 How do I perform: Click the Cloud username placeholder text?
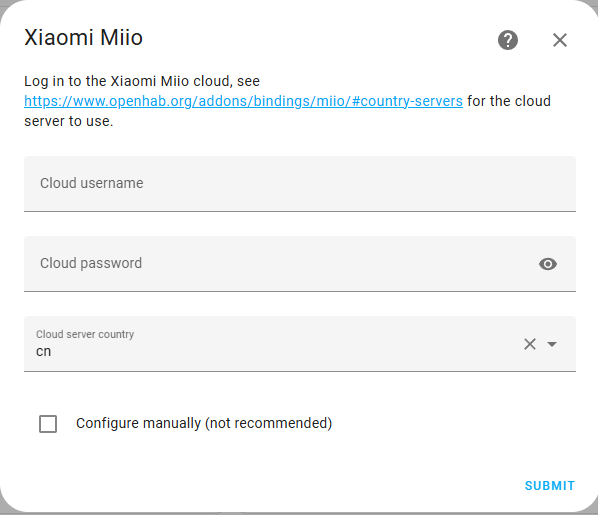[92, 183]
